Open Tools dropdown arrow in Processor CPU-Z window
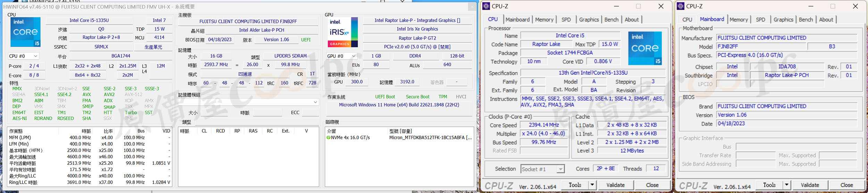Image resolution: width=868 pixels, height=193 pixels. click(x=592, y=185)
